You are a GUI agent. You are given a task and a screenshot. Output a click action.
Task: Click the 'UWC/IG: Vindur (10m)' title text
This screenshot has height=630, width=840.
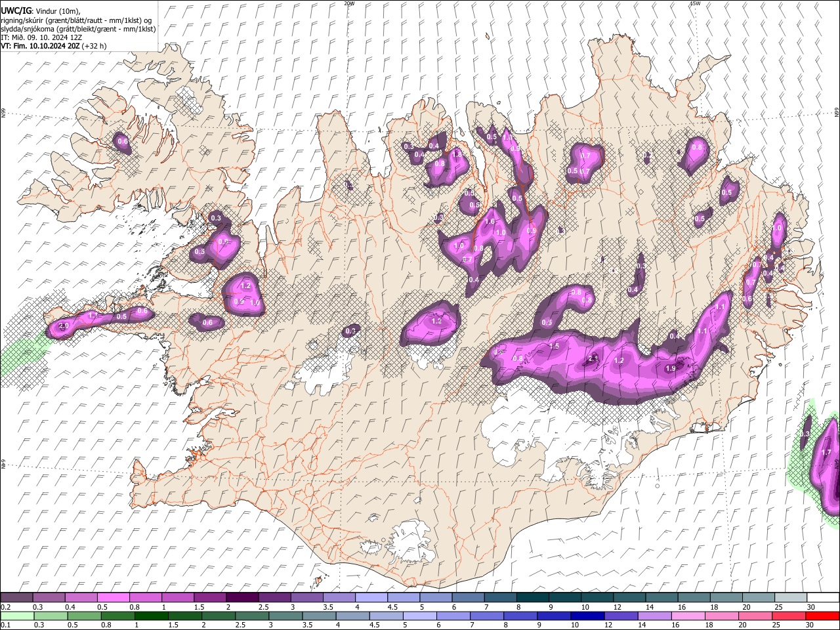40,11
